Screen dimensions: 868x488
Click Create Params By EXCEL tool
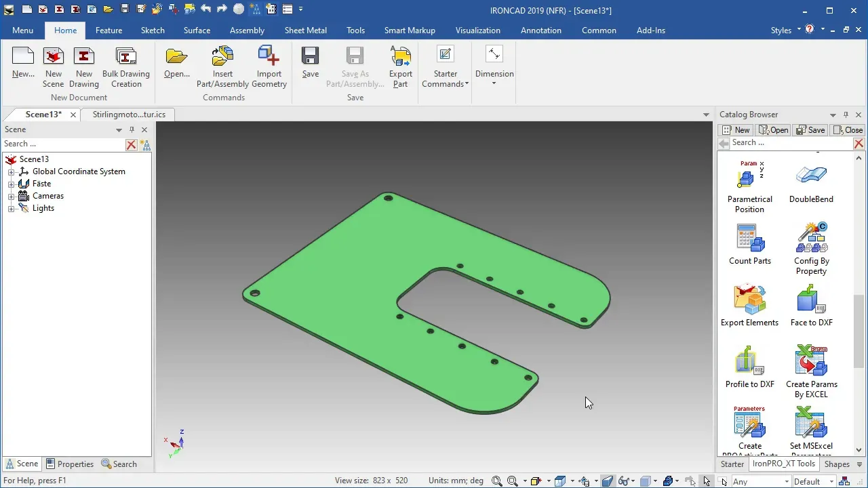(811, 372)
